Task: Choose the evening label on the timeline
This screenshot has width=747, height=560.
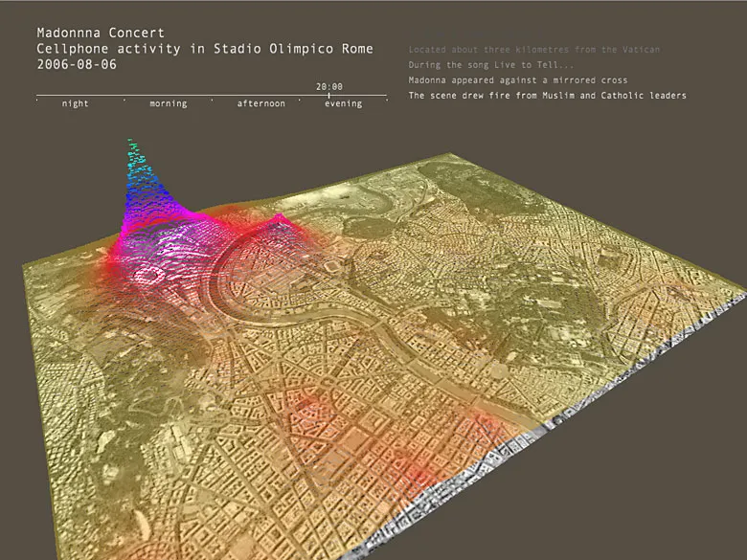Action: click(343, 103)
